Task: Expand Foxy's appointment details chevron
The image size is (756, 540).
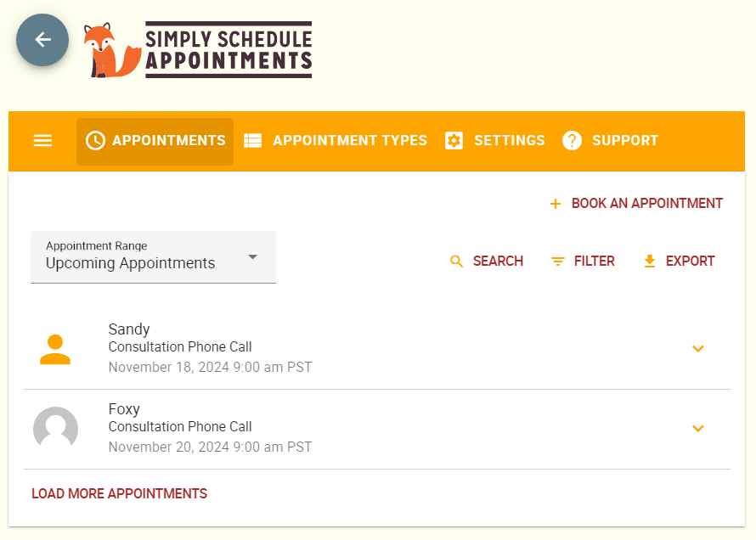Action: (697, 429)
